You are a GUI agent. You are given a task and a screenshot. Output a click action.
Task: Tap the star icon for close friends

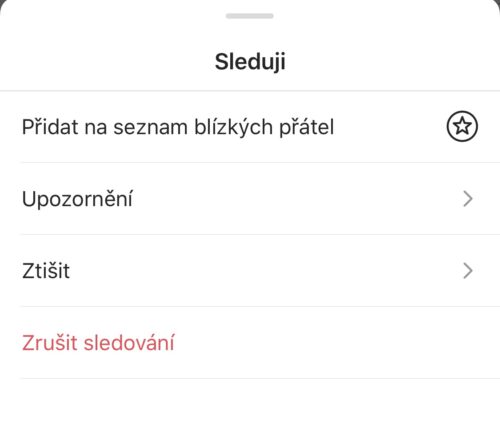(462, 126)
